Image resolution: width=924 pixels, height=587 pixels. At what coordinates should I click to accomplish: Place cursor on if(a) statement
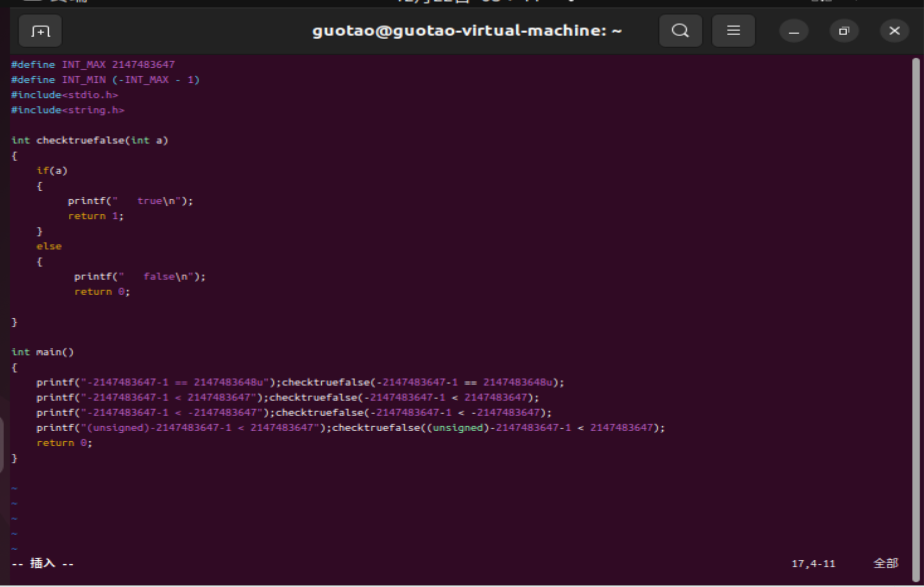pos(52,171)
